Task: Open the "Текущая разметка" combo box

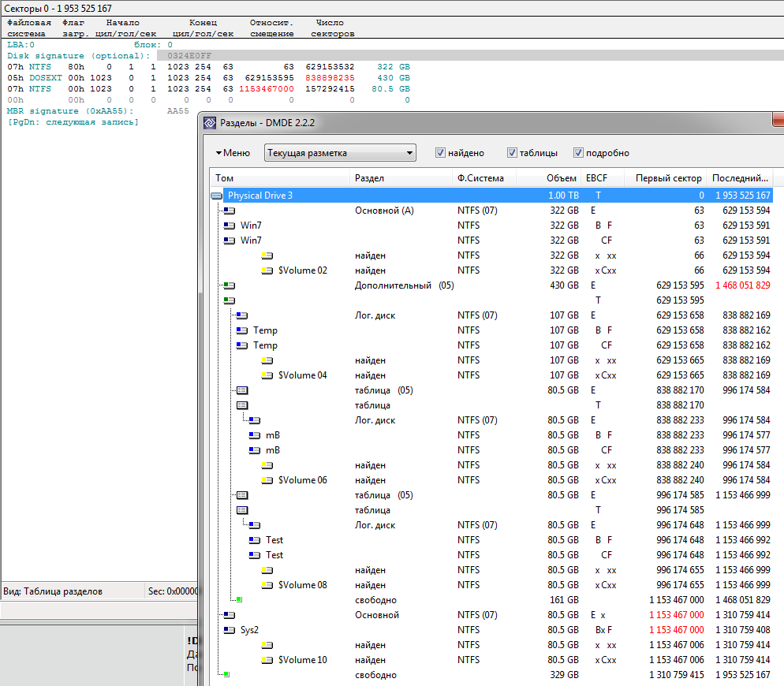Action: point(340,153)
